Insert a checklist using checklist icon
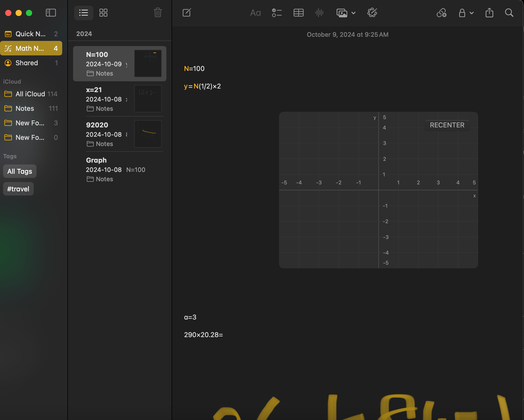524x420 pixels. (277, 13)
